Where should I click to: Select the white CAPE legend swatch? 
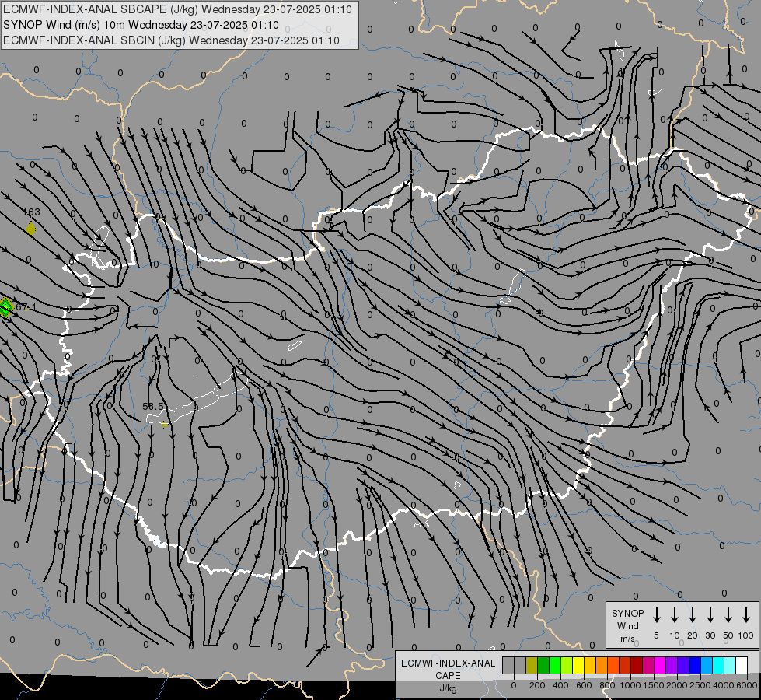click(741, 665)
